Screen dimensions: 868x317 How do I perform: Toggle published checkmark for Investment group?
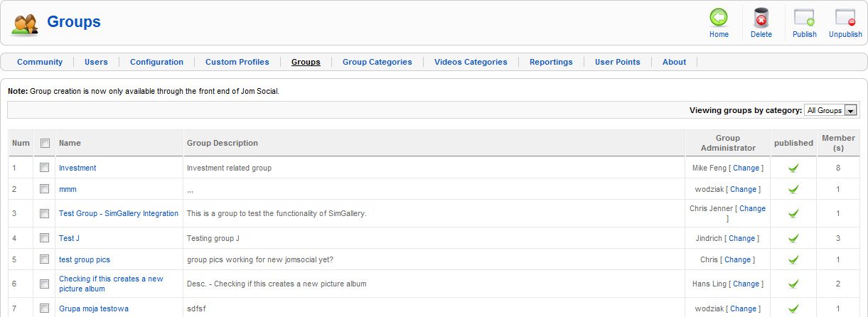pos(793,168)
